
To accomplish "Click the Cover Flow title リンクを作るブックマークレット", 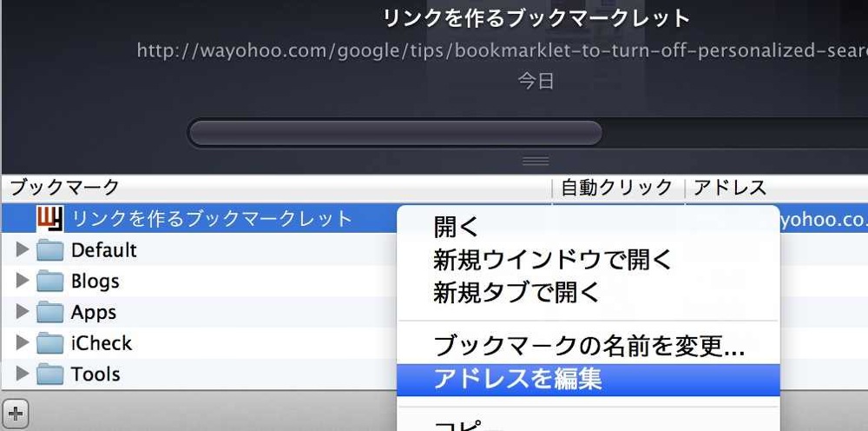I will click(536, 18).
